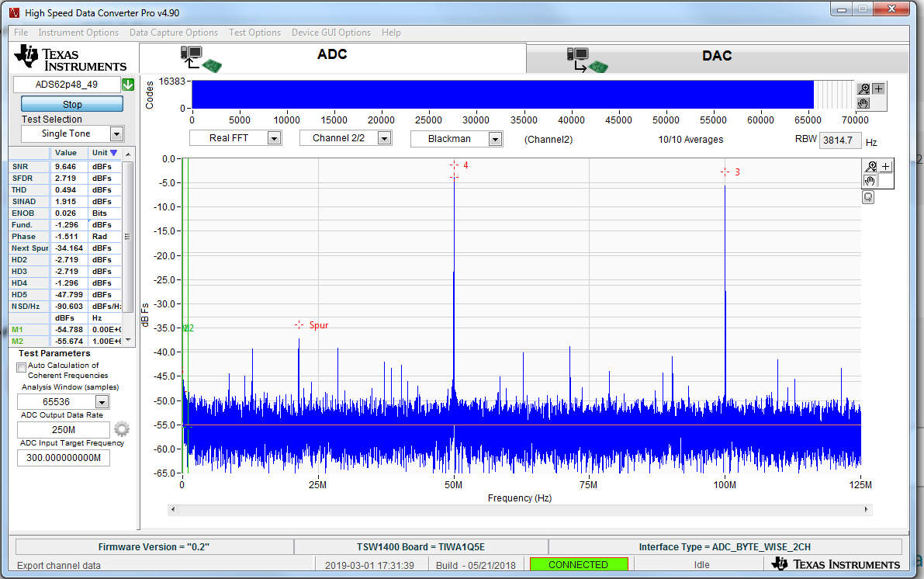Click the Export channel data status text
924x579 pixels.
(x=59, y=565)
